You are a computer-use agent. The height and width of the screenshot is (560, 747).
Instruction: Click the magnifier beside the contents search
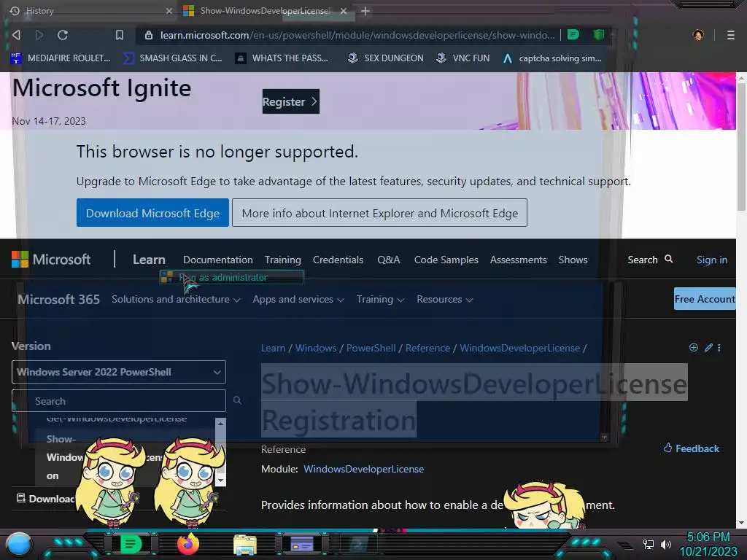point(237,400)
